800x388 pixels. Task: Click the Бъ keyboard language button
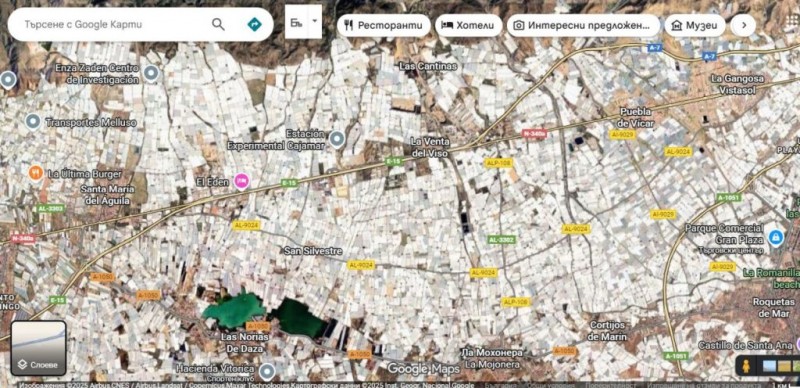(x=296, y=21)
